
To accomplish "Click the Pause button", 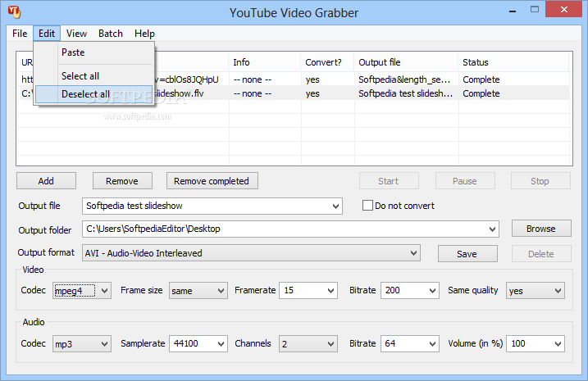I will tap(465, 181).
